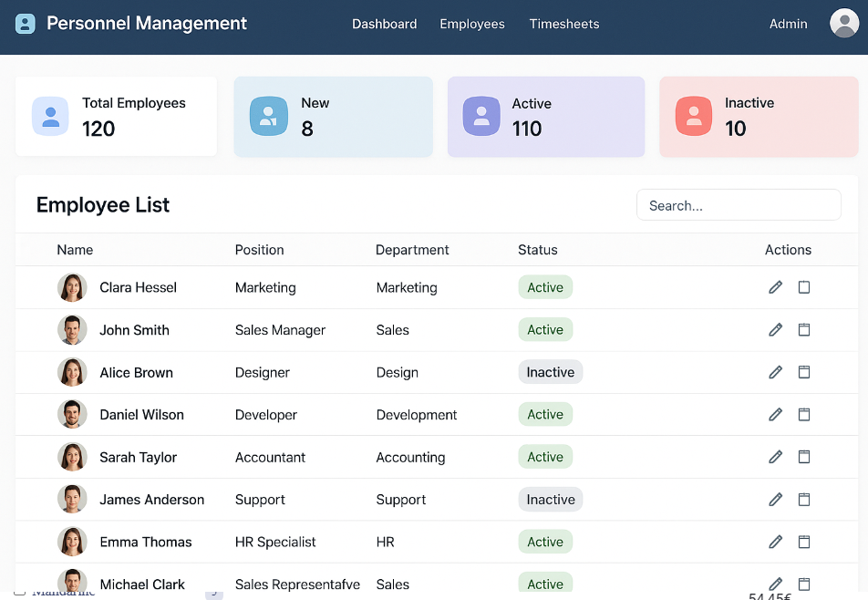Focus the employee Search field

pyautogui.click(x=738, y=205)
